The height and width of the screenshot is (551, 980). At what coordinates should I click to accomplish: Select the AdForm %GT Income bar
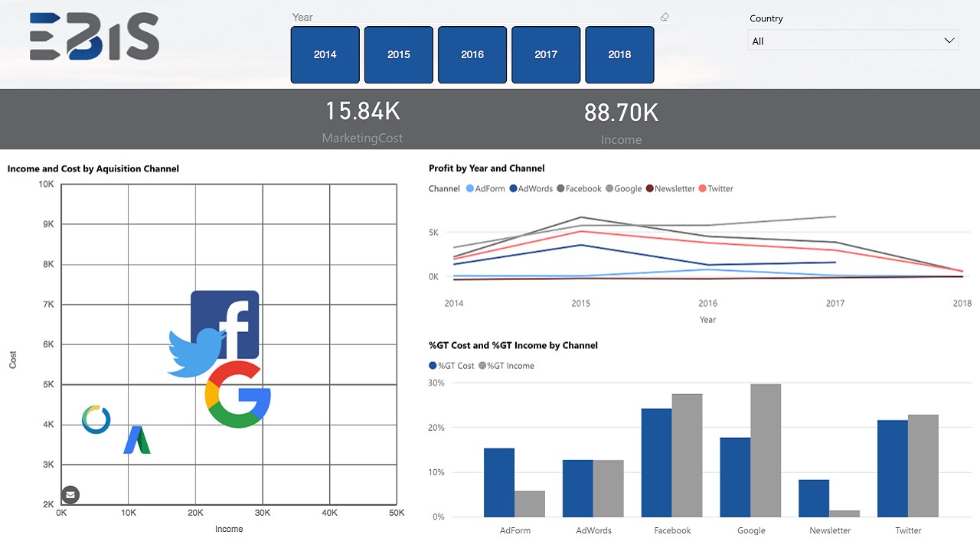pos(530,504)
